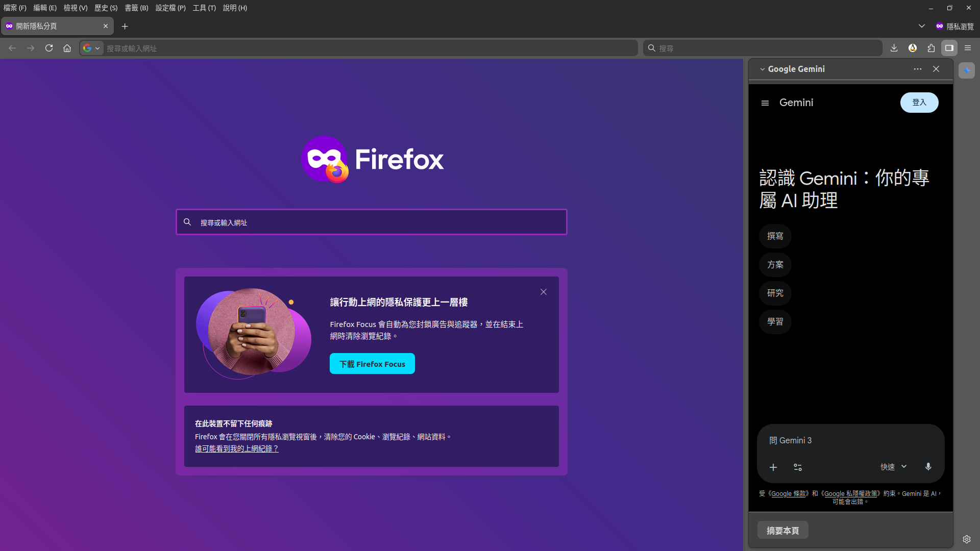Expand the list all tabs chevron

(x=922, y=26)
